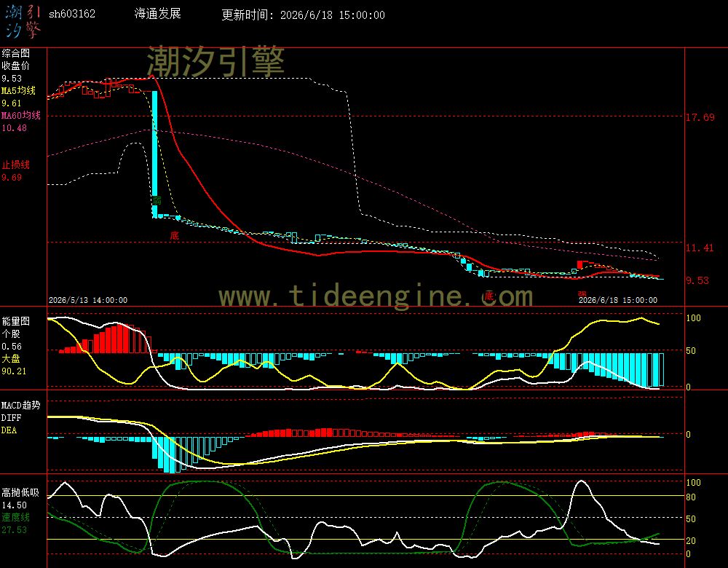The height and width of the screenshot is (568, 728).
Task: Click the 潮汐引擎 logo in the header
Action: click(23, 21)
